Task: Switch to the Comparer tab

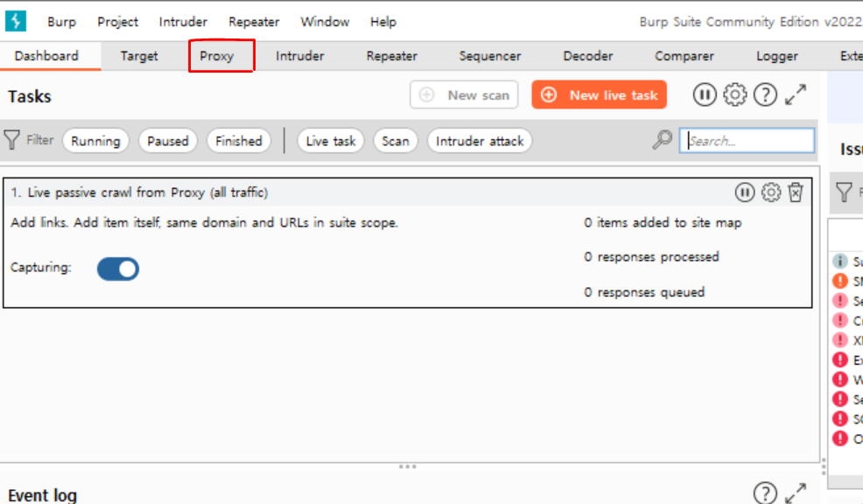Action: pos(684,56)
